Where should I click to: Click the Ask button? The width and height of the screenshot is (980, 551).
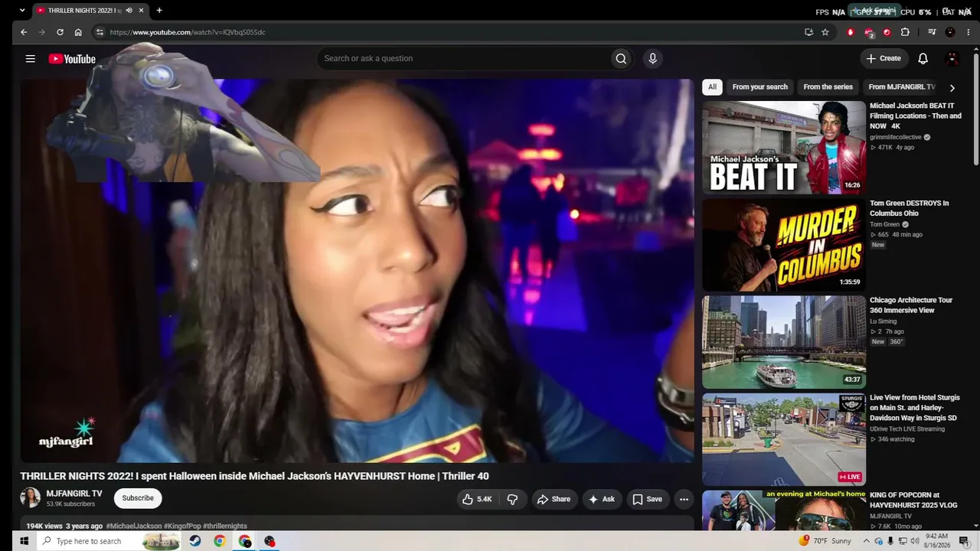601,499
